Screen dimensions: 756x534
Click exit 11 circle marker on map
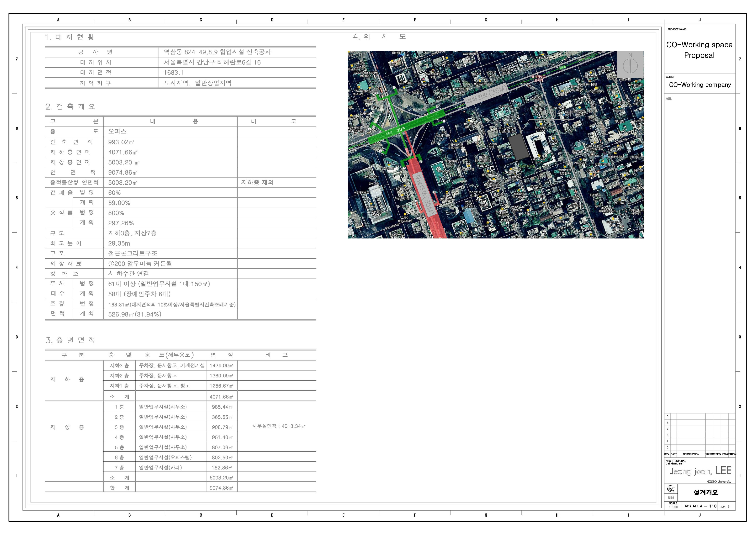click(x=394, y=88)
